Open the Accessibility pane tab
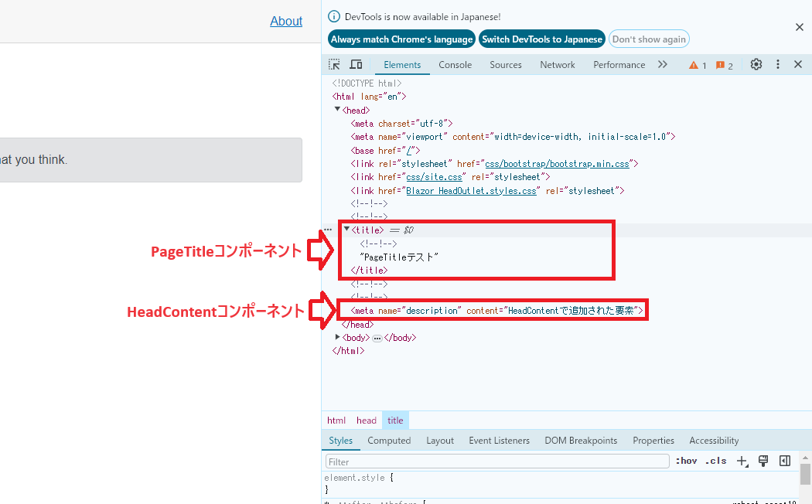Screen dimensions: 812x504 (x=714, y=441)
